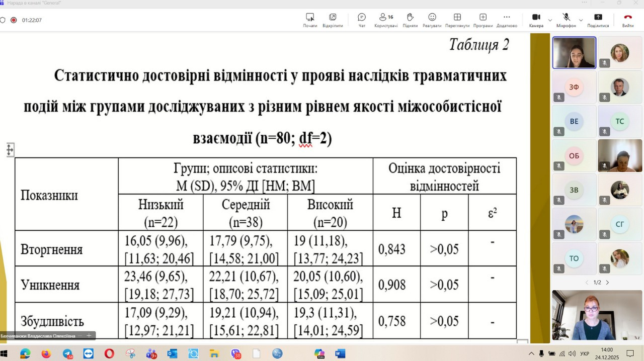Click the recording indicator next to the timer
Image resolution: width=644 pixels, height=361 pixels.
(x=14, y=20)
